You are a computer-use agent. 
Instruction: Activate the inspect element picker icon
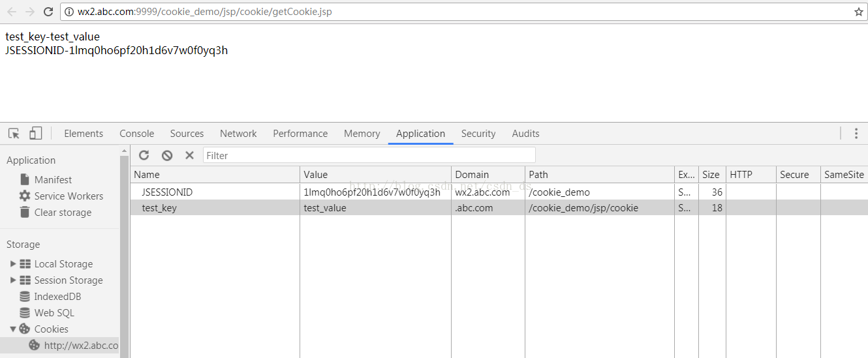pyautogui.click(x=14, y=133)
